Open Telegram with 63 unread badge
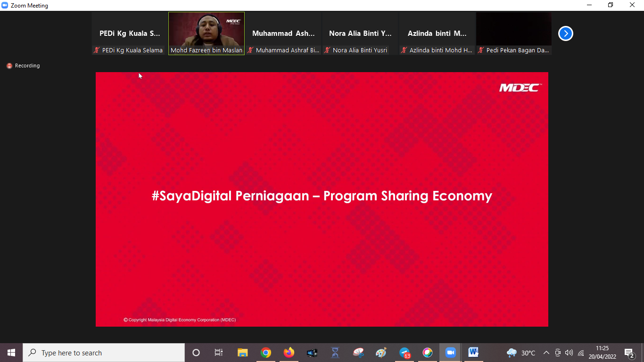Viewport: 644px width, 362px height. 405,353
